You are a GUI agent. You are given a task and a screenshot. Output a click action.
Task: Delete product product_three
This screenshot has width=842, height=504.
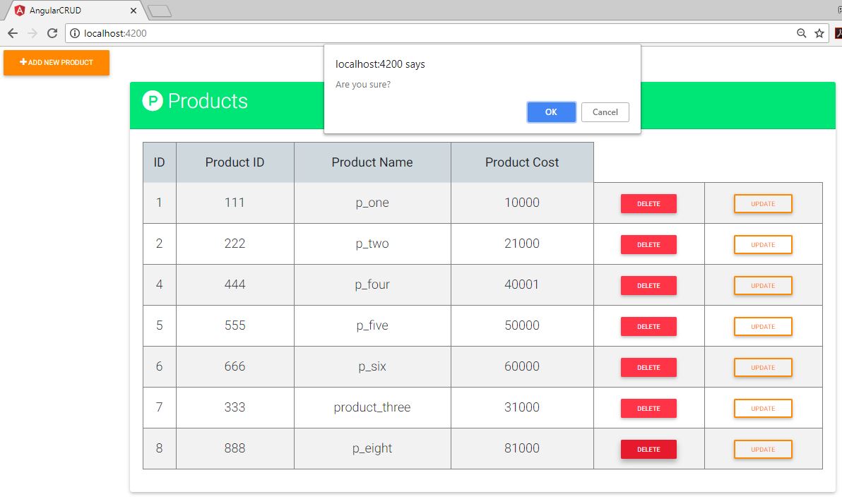click(648, 408)
